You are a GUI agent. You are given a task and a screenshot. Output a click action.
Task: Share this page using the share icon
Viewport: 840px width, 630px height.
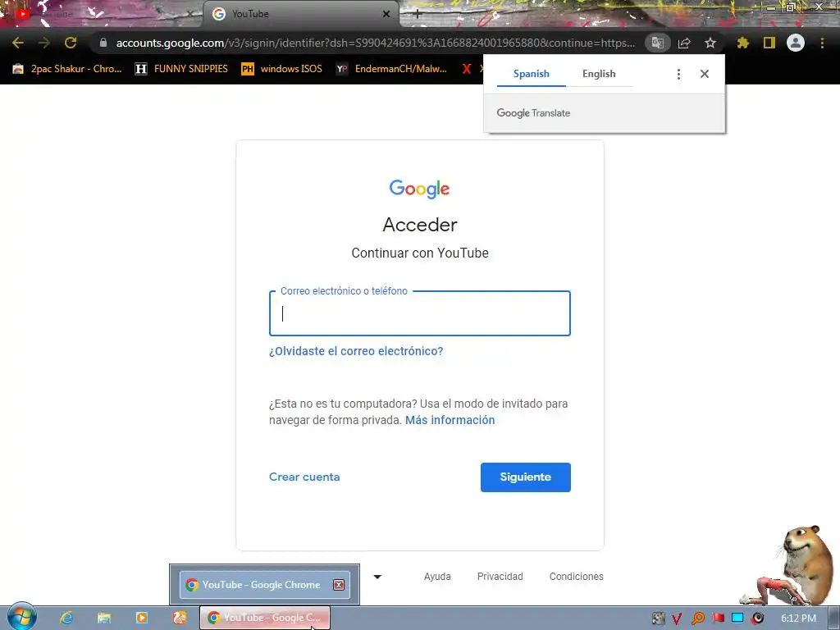684,43
